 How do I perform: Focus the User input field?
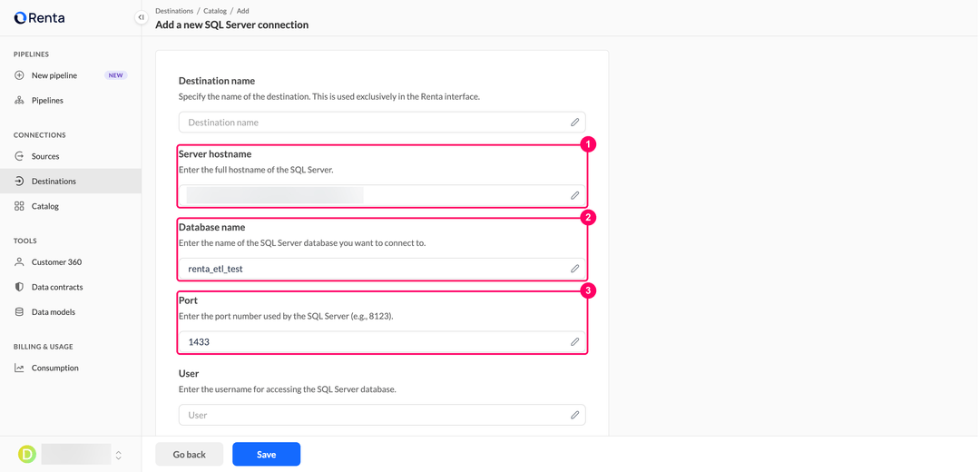point(382,415)
